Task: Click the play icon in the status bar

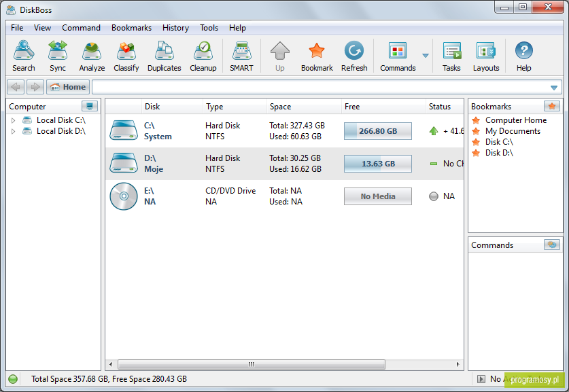Action: tap(481, 379)
